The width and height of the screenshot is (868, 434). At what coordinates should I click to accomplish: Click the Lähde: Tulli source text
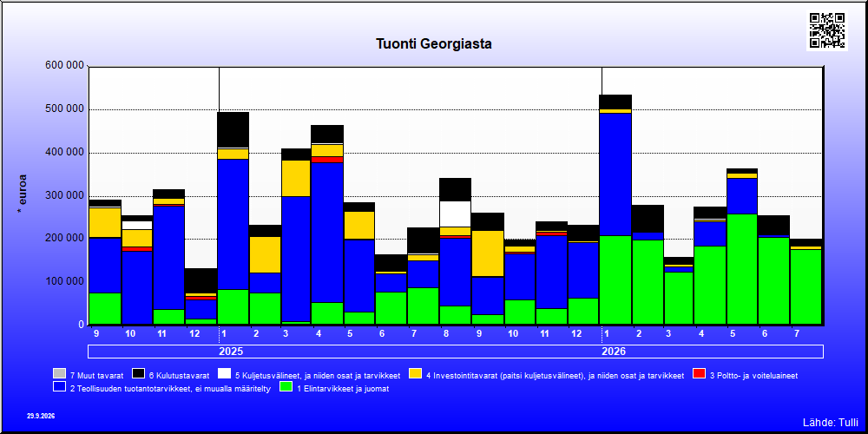(x=830, y=423)
